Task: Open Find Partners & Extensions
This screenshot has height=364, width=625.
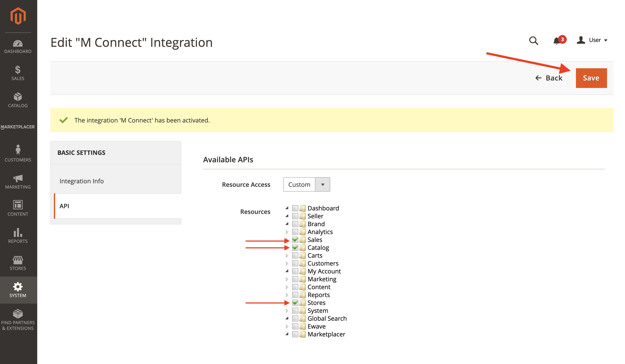Action: click(x=18, y=320)
